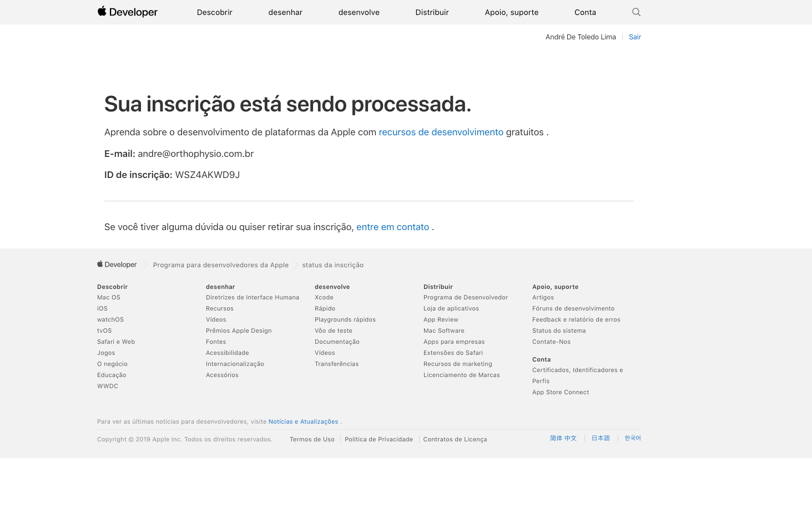Viewport: 812px width, 529px height.
Task: Switch language to 简体中文
Action: pyautogui.click(x=563, y=438)
